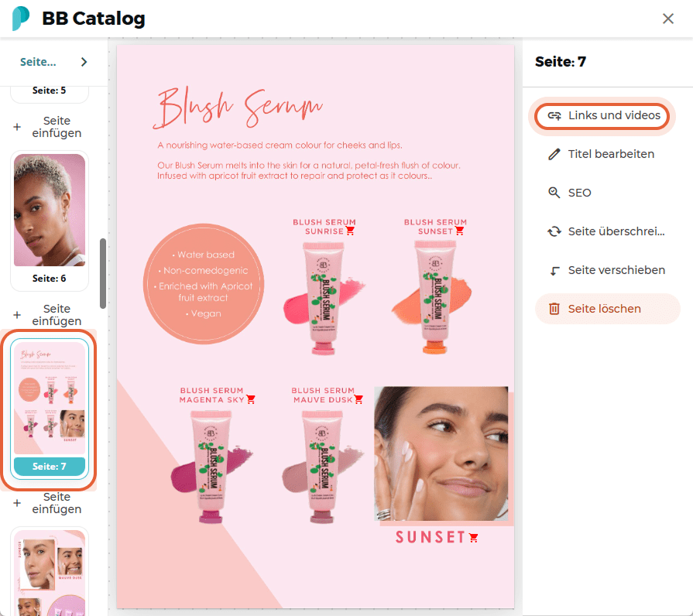Click the cart icon next to Mauve Dusk
This screenshot has width=693, height=616.
click(359, 399)
